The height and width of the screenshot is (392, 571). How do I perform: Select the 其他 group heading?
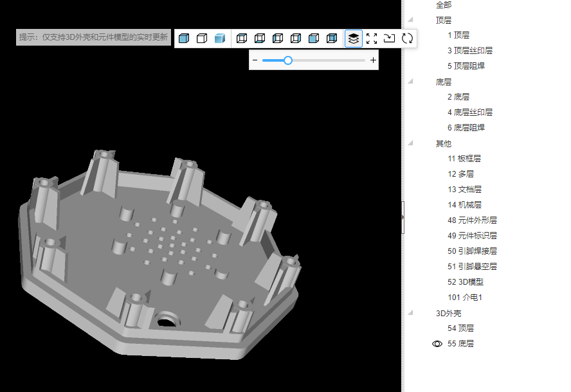coord(444,143)
